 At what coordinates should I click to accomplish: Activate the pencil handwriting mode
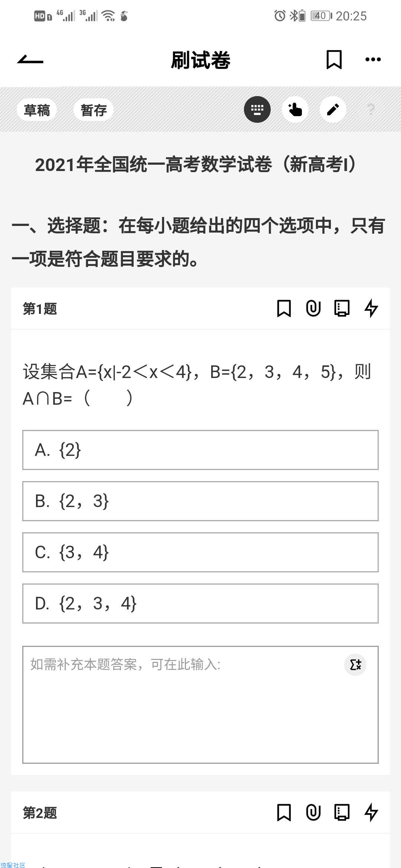333,109
